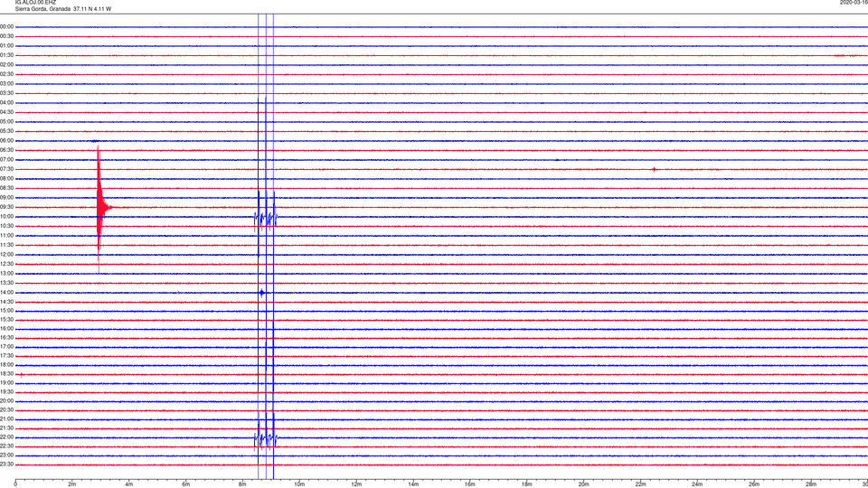Click the 00:00 trace time label
This screenshot has height=488, width=868.
pos(6,26)
